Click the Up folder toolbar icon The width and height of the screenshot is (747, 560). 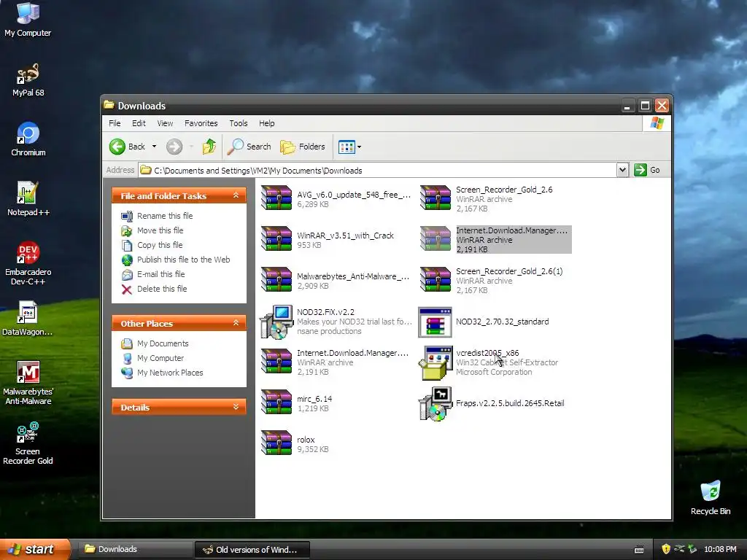(x=209, y=147)
